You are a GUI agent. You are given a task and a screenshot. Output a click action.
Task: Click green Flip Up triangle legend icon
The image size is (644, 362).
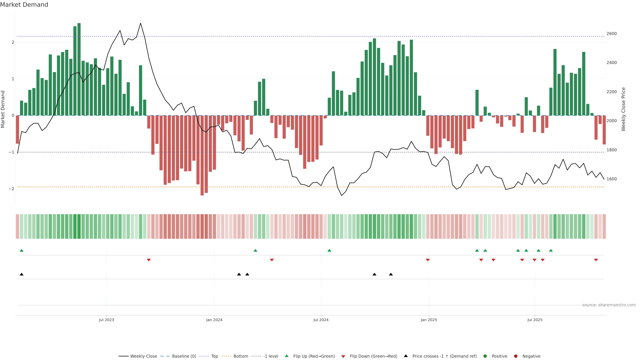(x=286, y=356)
